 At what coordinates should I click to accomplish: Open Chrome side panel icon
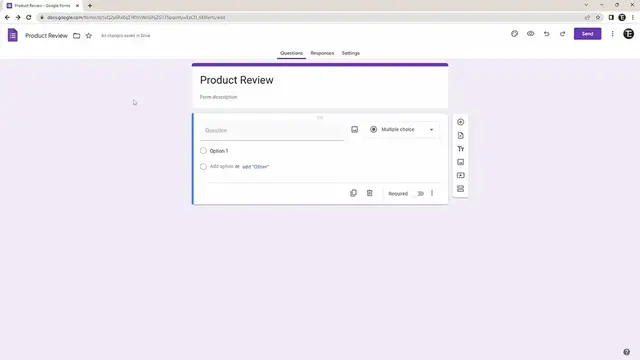pos(611,18)
